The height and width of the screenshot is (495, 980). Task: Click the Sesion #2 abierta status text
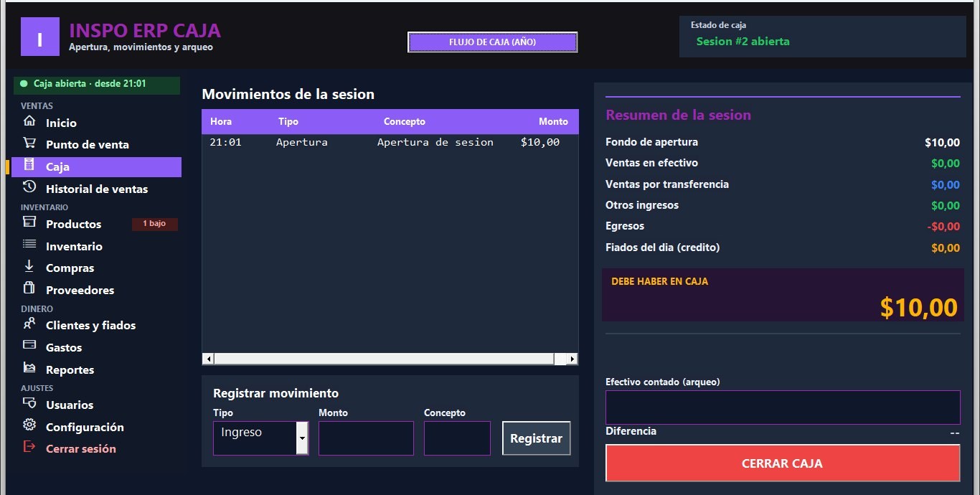point(743,42)
